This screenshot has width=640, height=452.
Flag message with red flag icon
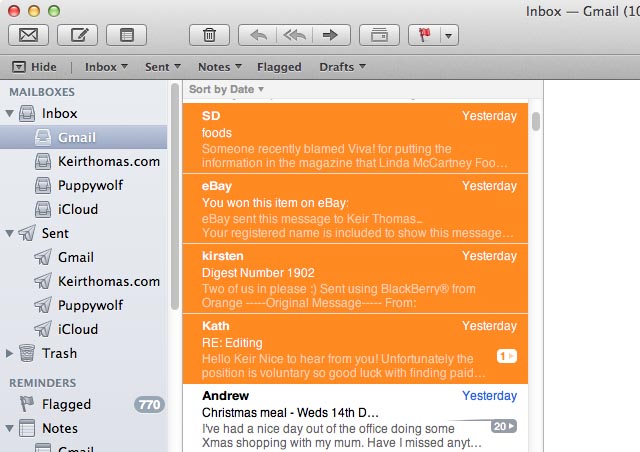[x=424, y=35]
